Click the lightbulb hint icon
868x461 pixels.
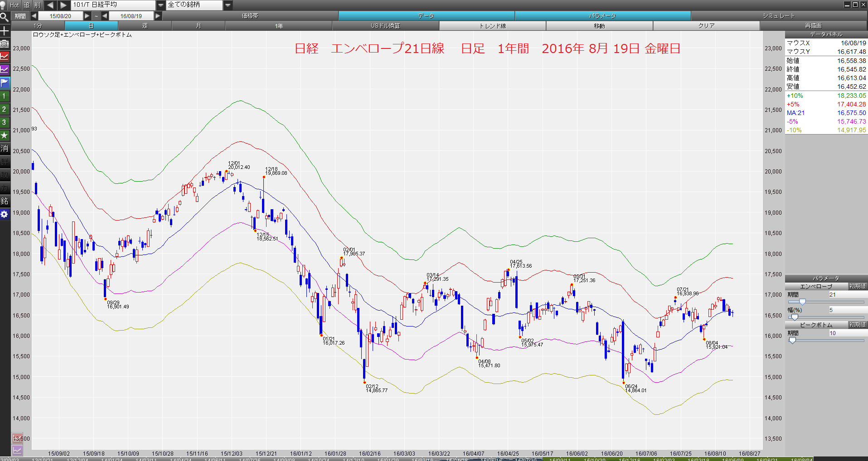[x=4, y=5]
